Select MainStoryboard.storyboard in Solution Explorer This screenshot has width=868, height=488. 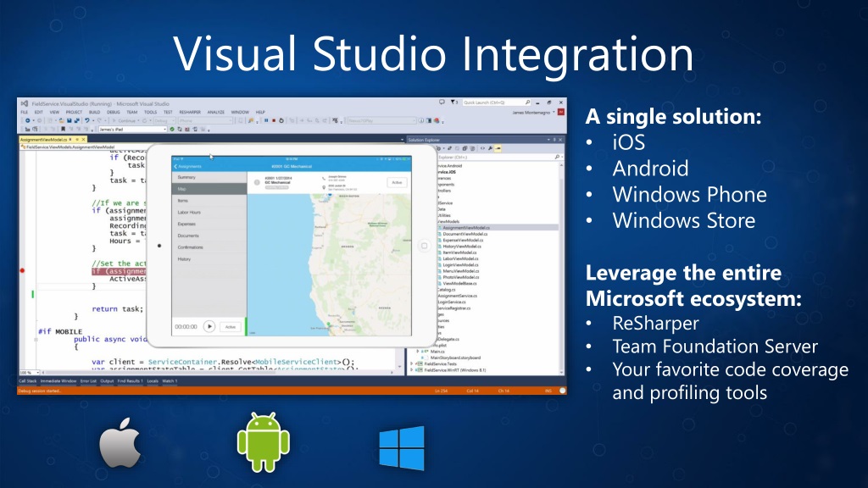[x=455, y=358]
